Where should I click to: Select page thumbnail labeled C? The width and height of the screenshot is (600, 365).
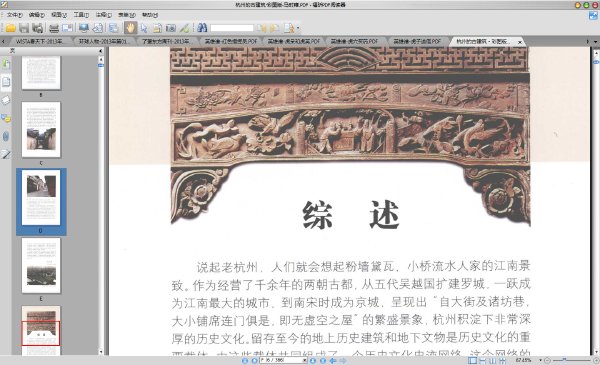click(41, 130)
